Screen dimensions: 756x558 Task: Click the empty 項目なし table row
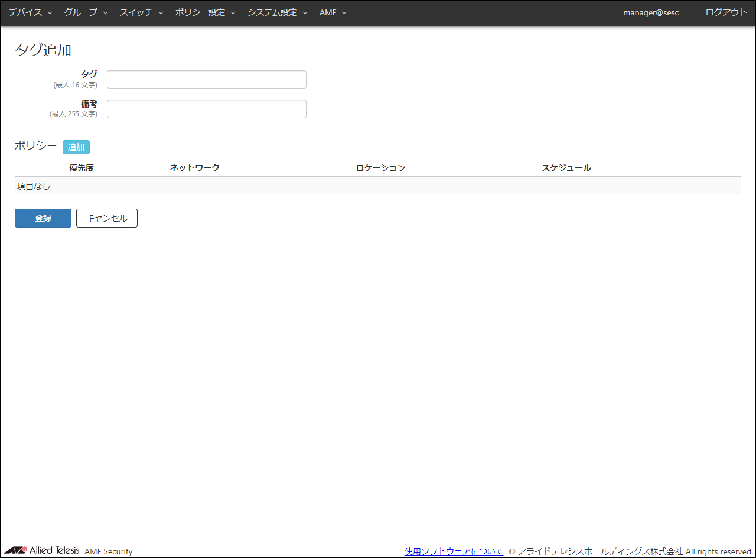point(377,186)
